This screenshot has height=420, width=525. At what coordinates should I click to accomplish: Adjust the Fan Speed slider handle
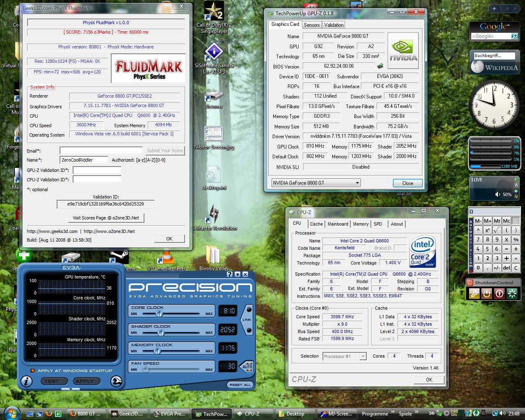(145, 370)
